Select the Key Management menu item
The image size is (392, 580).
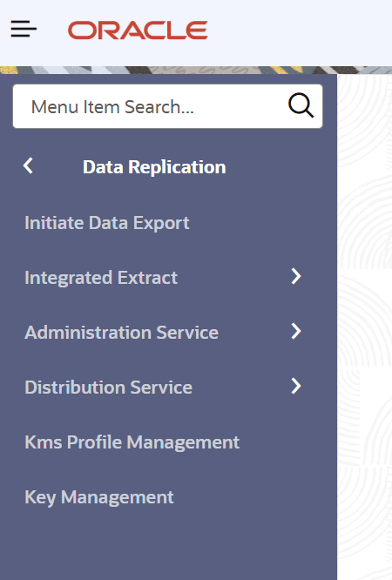98,497
